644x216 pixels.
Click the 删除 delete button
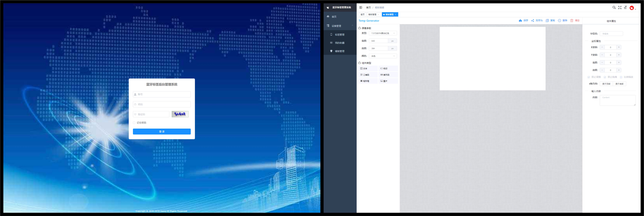pos(563,20)
